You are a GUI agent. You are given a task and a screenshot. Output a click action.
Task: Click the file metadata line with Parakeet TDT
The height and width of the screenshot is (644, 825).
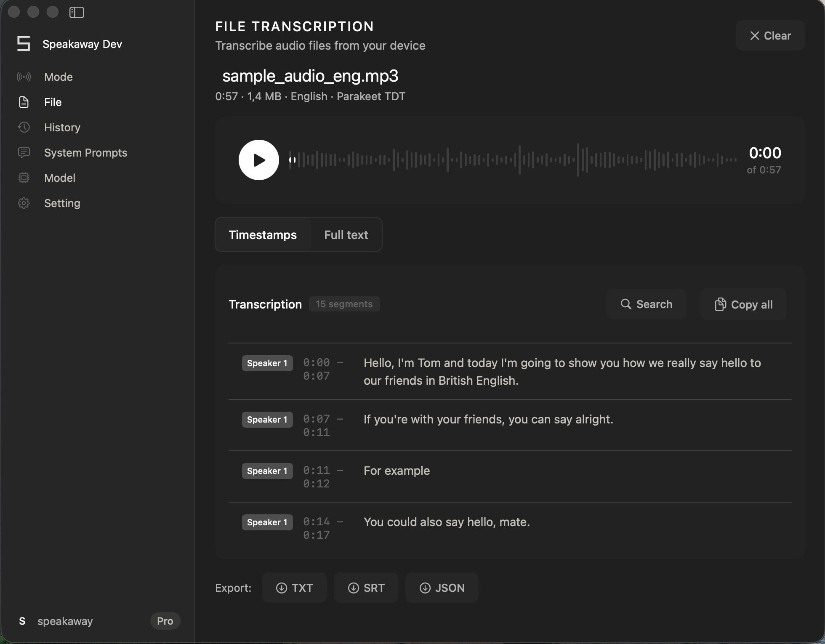click(310, 96)
